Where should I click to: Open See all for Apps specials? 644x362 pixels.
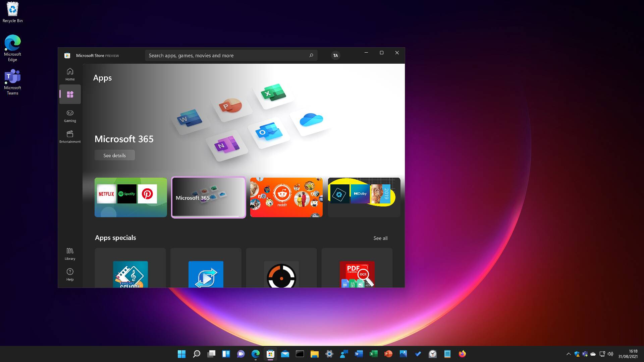(380, 238)
